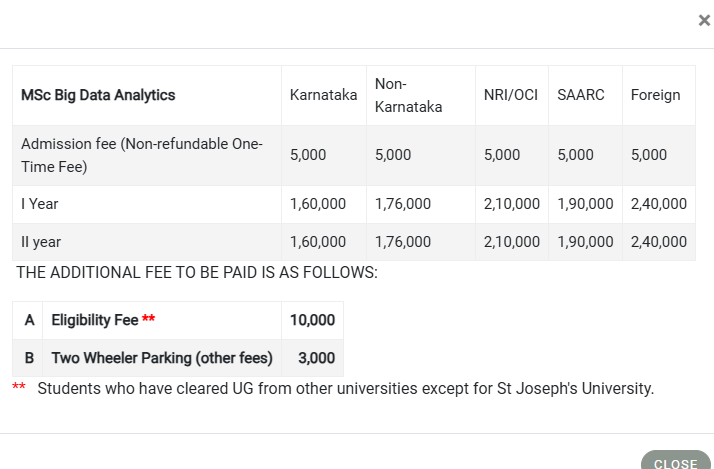Close the fee dialog with the X icon

point(704,20)
